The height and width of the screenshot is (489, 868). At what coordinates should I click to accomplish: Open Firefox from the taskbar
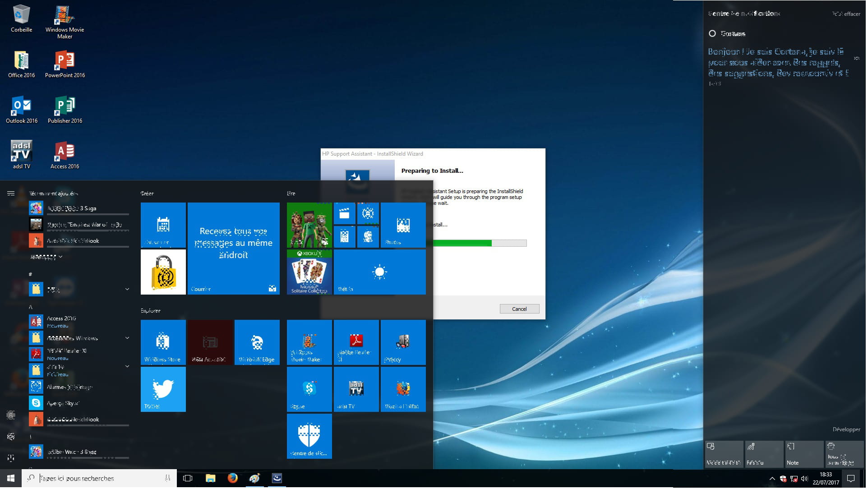[x=233, y=479]
